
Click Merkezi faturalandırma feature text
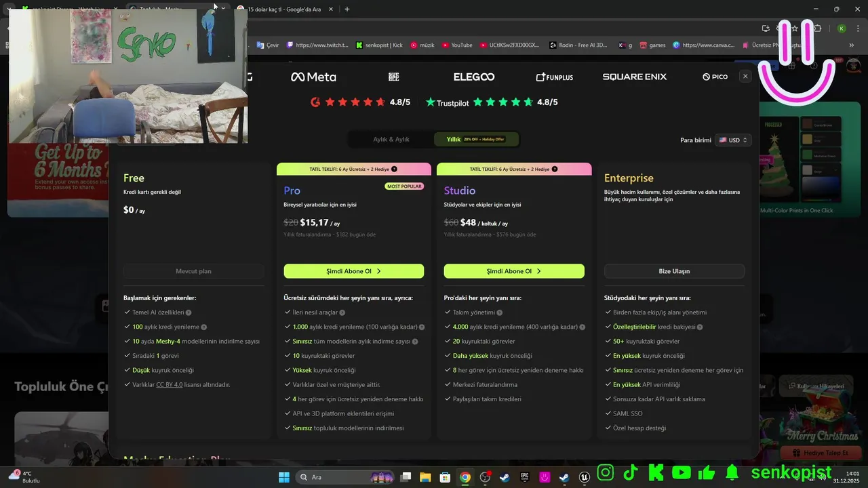click(x=485, y=385)
